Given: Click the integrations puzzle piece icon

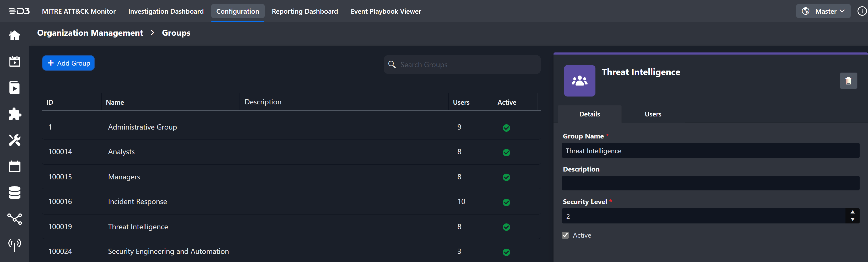Looking at the screenshot, I should pos(14,114).
